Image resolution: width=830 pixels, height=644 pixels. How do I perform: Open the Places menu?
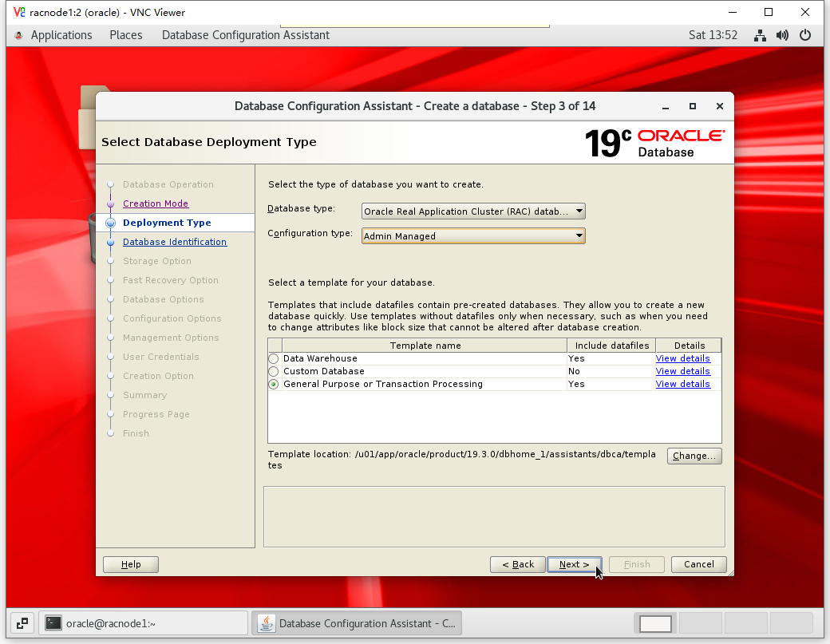[126, 35]
